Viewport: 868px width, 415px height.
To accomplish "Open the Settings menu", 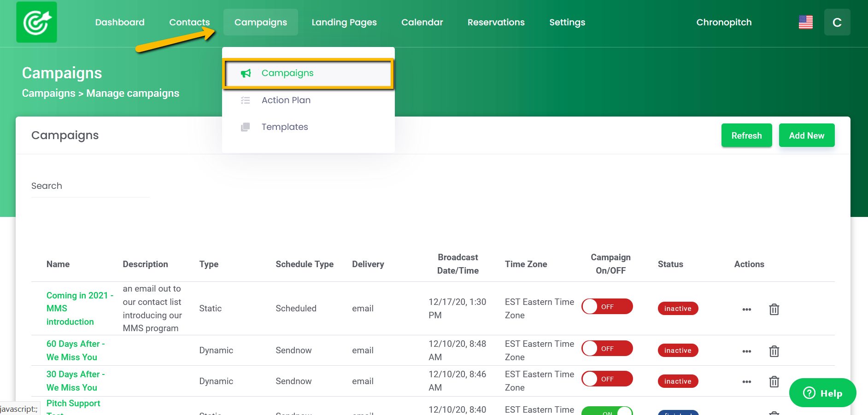I will click(567, 22).
